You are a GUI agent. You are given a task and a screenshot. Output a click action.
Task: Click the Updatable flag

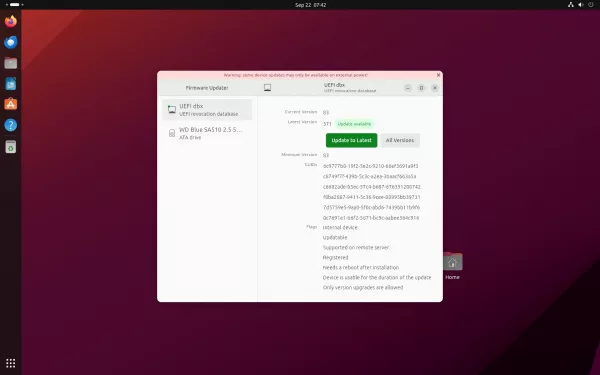tap(335, 237)
